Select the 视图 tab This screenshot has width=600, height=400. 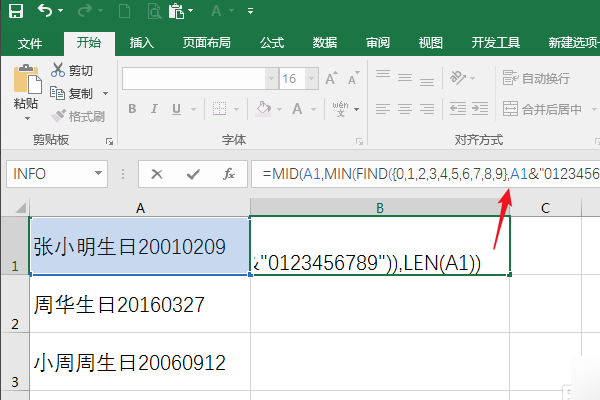[x=430, y=42]
